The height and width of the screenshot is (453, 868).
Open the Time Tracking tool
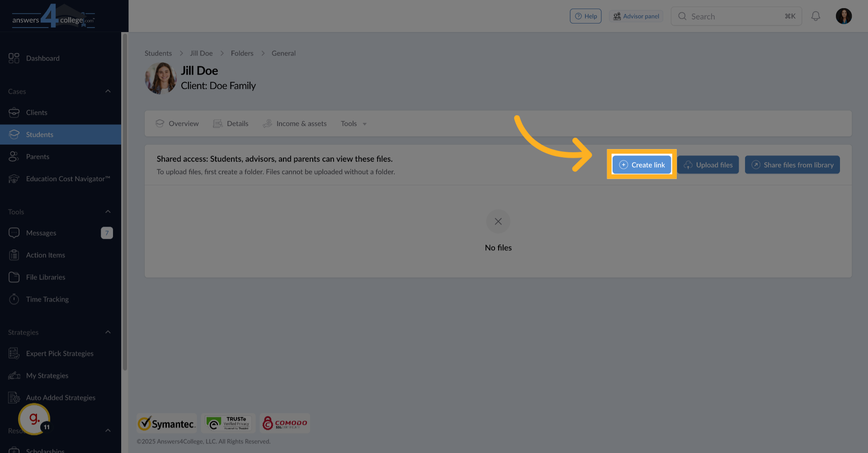[x=47, y=299]
